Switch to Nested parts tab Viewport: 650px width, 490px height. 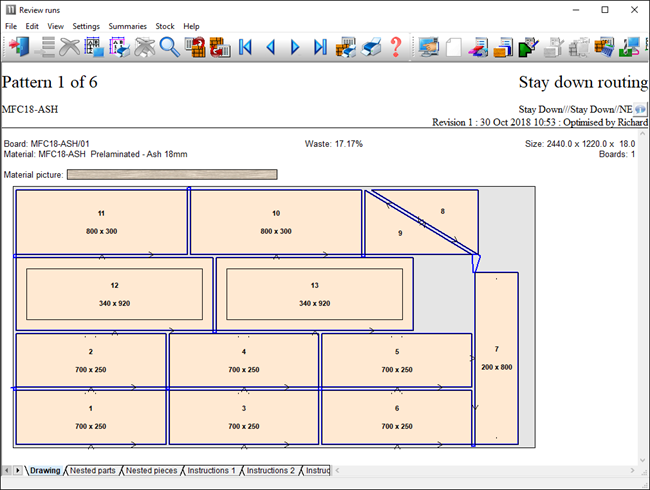click(92, 470)
